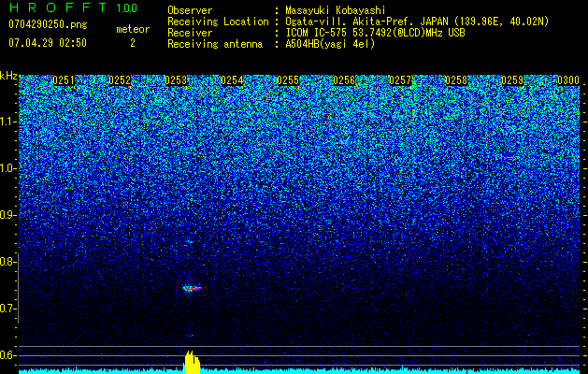The height and width of the screenshot is (374, 588).
Task: Click the 0256 time marker
Action: 344,80
